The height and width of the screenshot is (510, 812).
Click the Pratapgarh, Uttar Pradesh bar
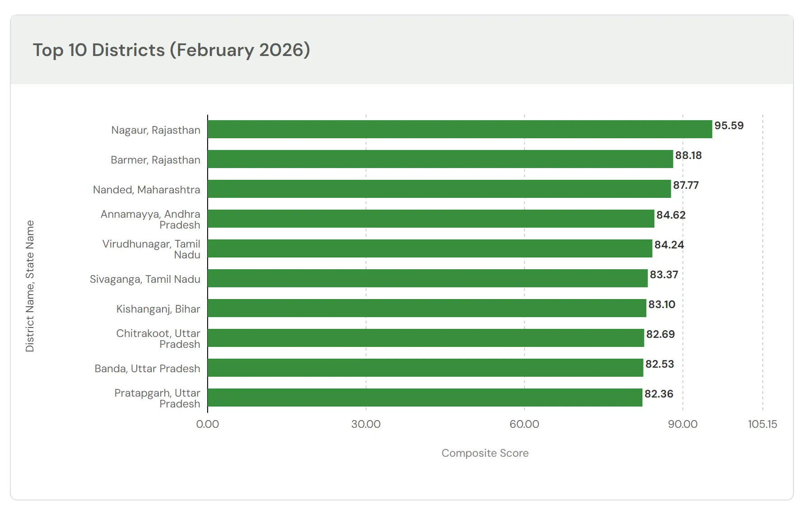click(425, 398)
